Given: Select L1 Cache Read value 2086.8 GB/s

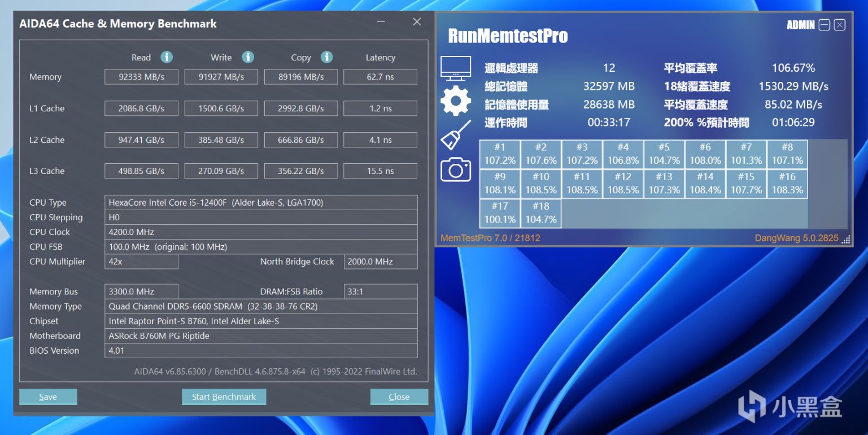Looking at the screenshot, I should point(141,108).
